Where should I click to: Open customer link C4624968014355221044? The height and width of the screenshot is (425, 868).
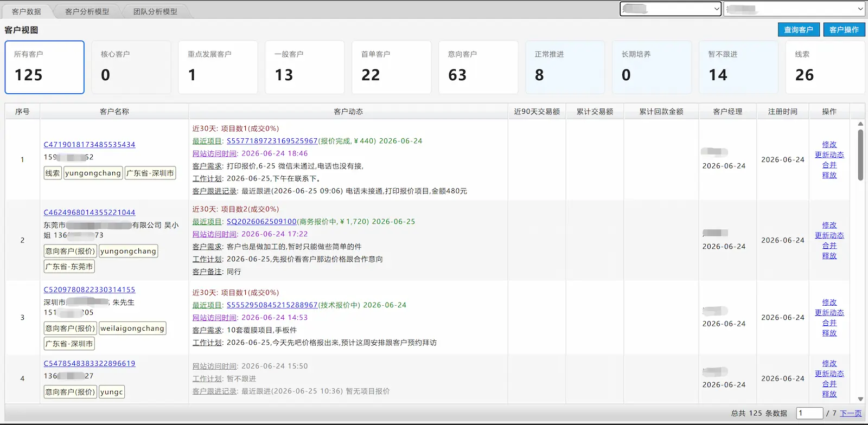(90, 212)
